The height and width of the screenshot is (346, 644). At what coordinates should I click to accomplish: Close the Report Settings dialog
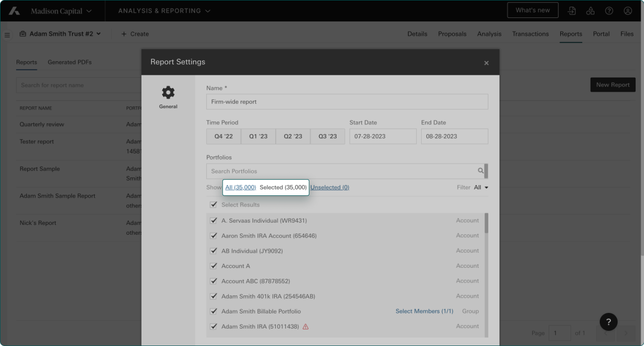coord(486,63)
